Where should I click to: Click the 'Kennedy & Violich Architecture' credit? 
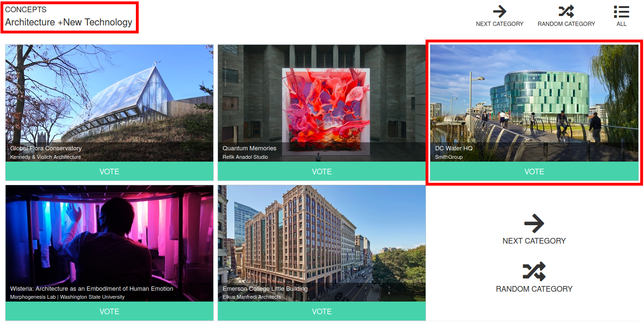[x=46, y=157]
